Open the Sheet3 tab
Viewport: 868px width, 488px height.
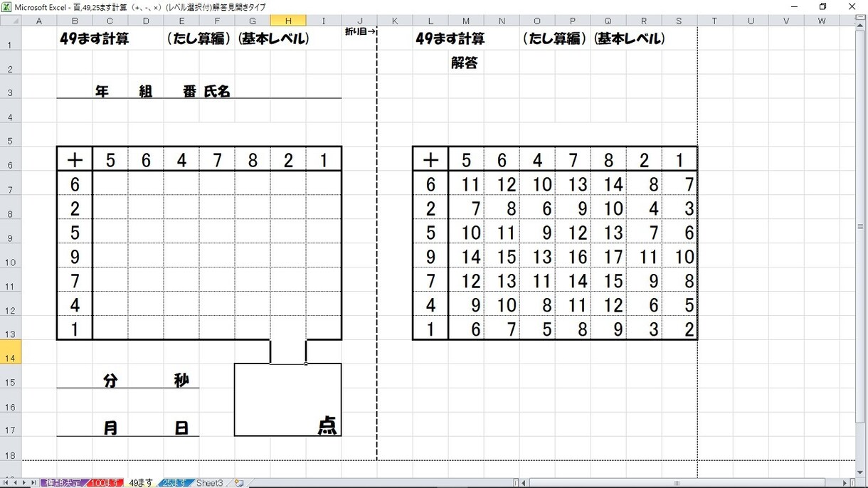209,482
